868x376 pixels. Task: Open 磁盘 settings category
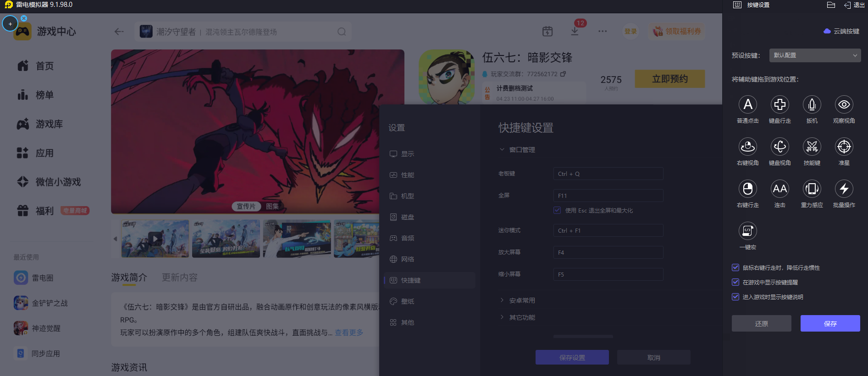pyautogui.click(x=430, y=217)
